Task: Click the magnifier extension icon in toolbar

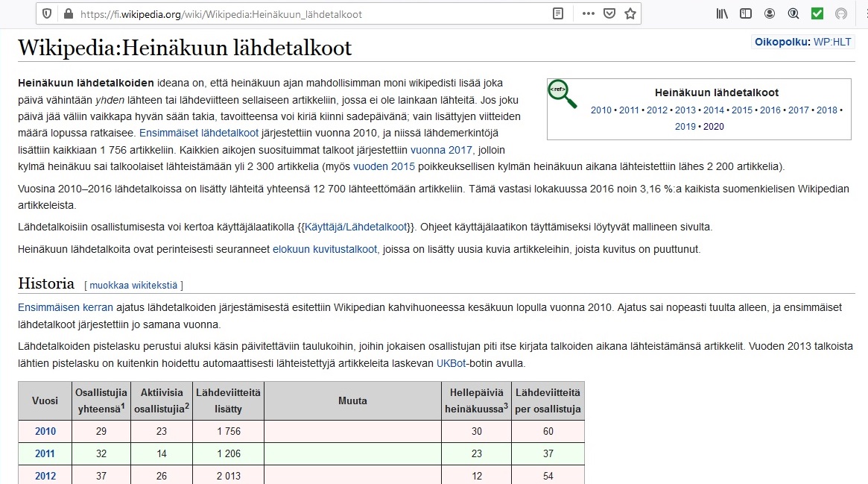Action: click(793, 14)
